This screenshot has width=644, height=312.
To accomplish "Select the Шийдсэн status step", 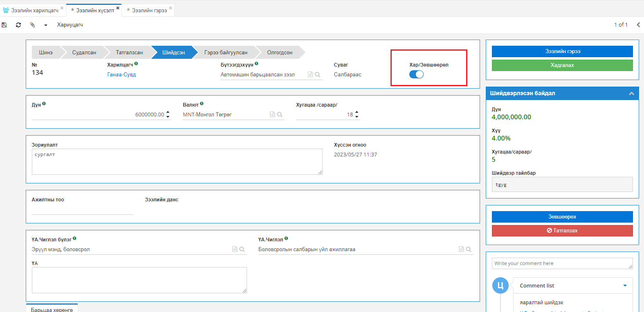I will [x=174, y=52].
